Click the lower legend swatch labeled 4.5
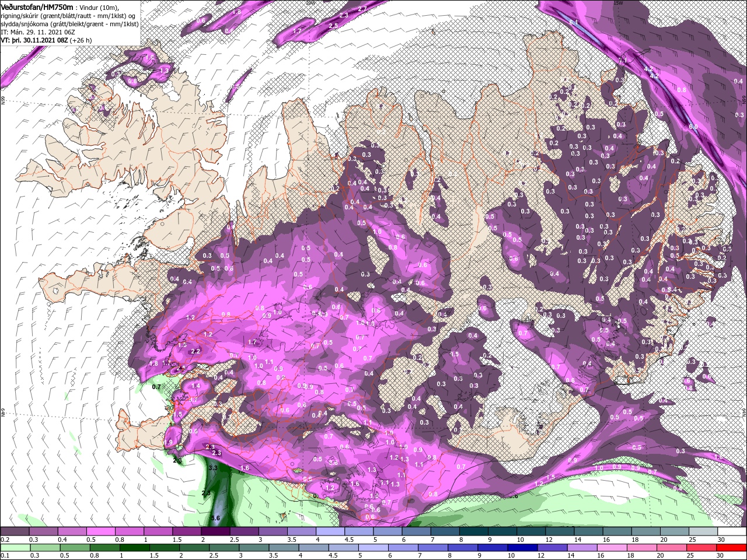 343,548
